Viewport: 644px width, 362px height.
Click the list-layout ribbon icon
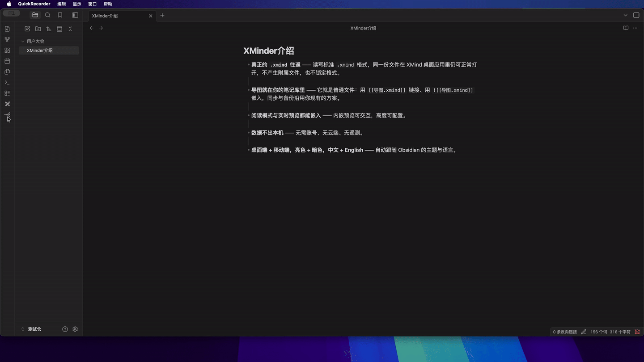[7, 93]
